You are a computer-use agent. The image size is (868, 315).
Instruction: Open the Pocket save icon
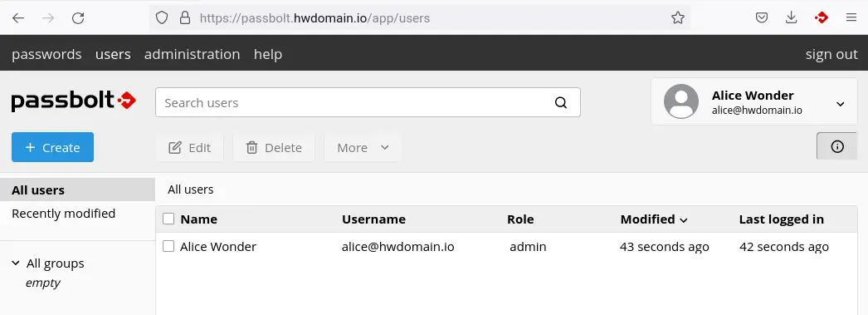762,17
